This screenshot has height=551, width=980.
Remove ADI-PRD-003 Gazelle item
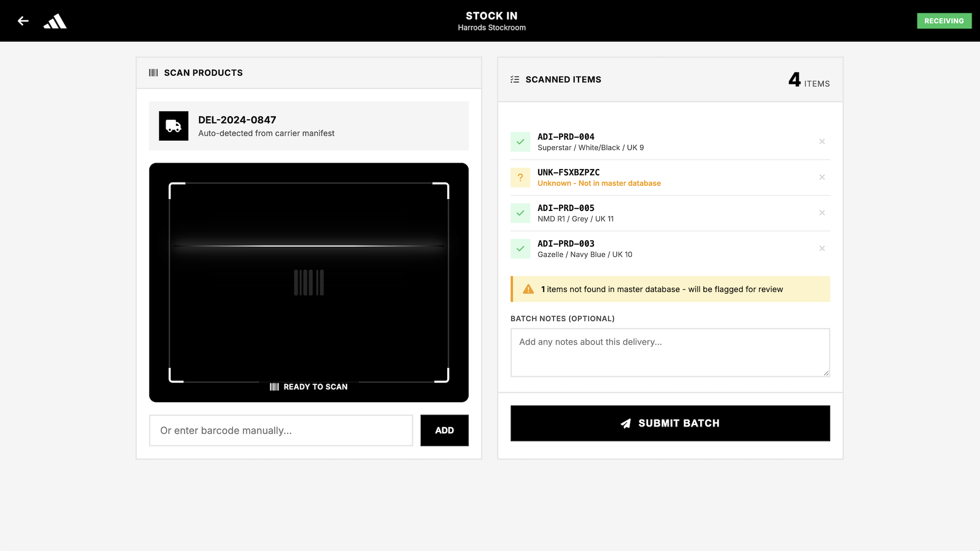(x=822, y=248)
